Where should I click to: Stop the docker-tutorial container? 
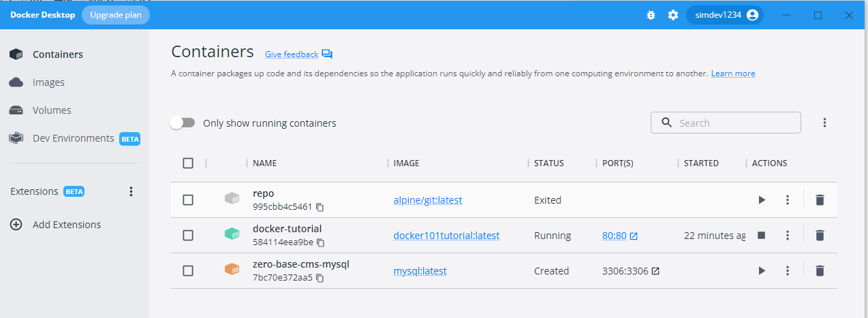762,236
